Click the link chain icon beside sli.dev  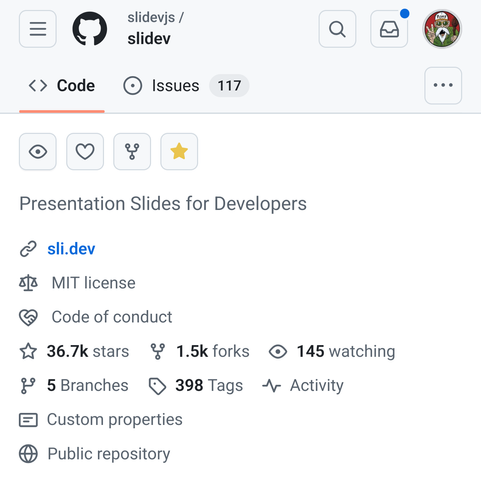coord(28,249)
